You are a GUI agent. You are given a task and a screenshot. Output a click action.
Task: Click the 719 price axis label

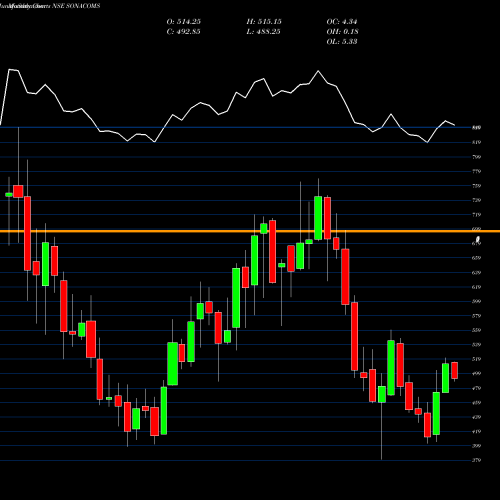(477, 215)
